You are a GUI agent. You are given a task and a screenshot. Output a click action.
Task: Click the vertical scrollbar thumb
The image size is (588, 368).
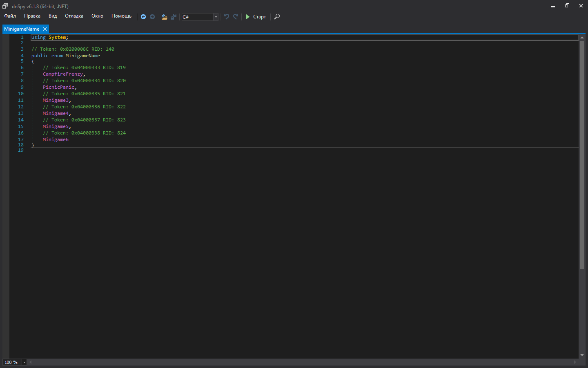582,155
